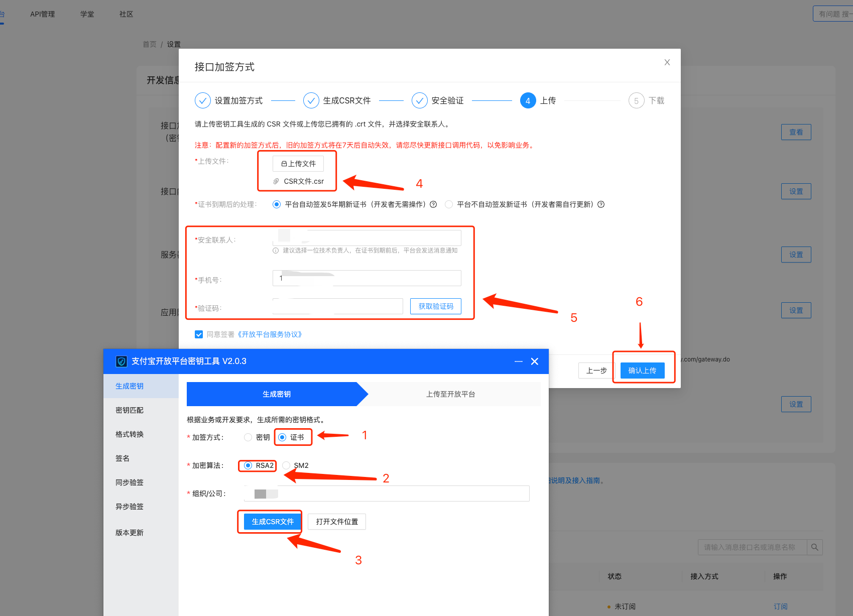
Task: Click step 1 checkmark 设置加签方式
Action: pos(203,100)
